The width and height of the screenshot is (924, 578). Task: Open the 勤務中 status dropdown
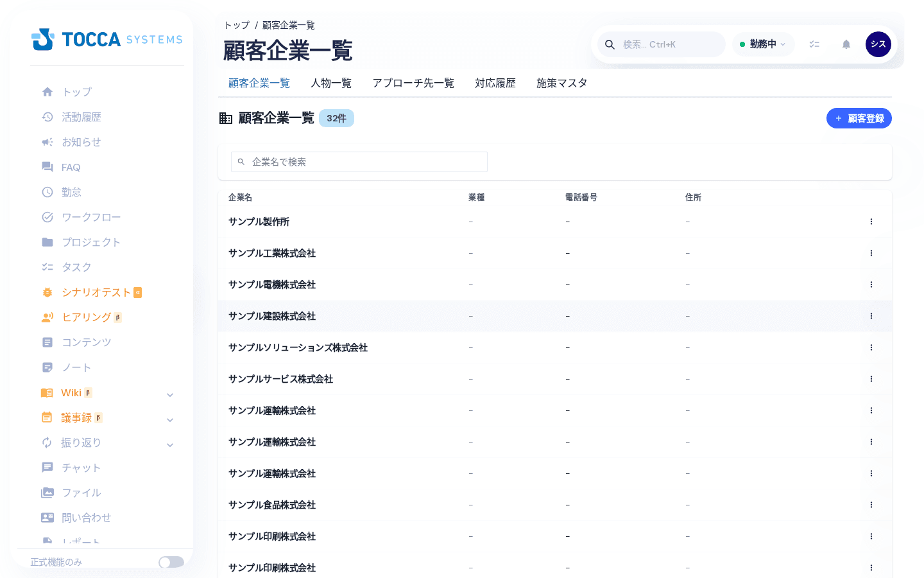pos(763,44)
